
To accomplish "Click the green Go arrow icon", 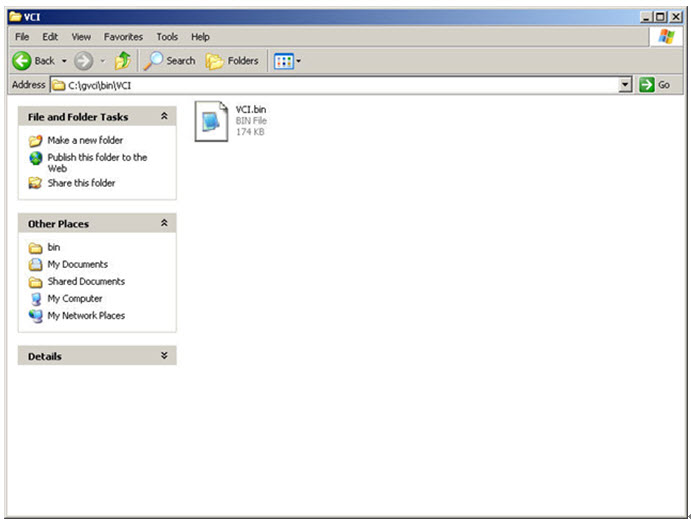I will (646, 85).
